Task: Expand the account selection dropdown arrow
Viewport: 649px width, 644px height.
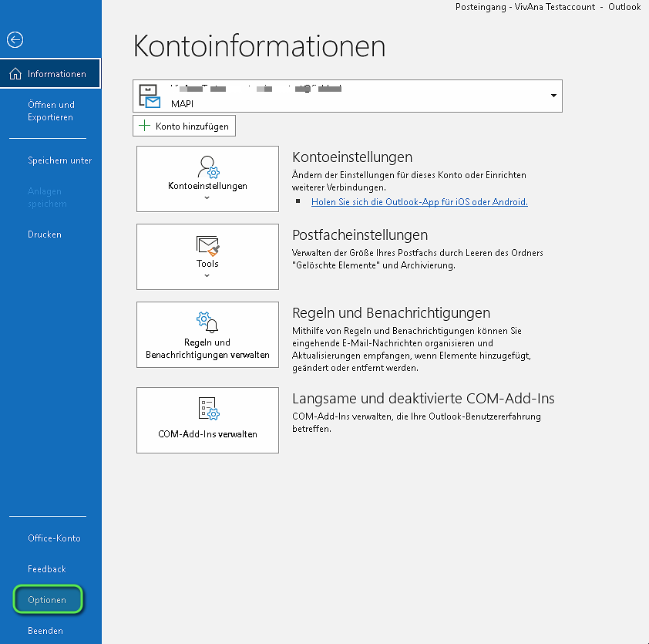Action: tap(553, 96)
